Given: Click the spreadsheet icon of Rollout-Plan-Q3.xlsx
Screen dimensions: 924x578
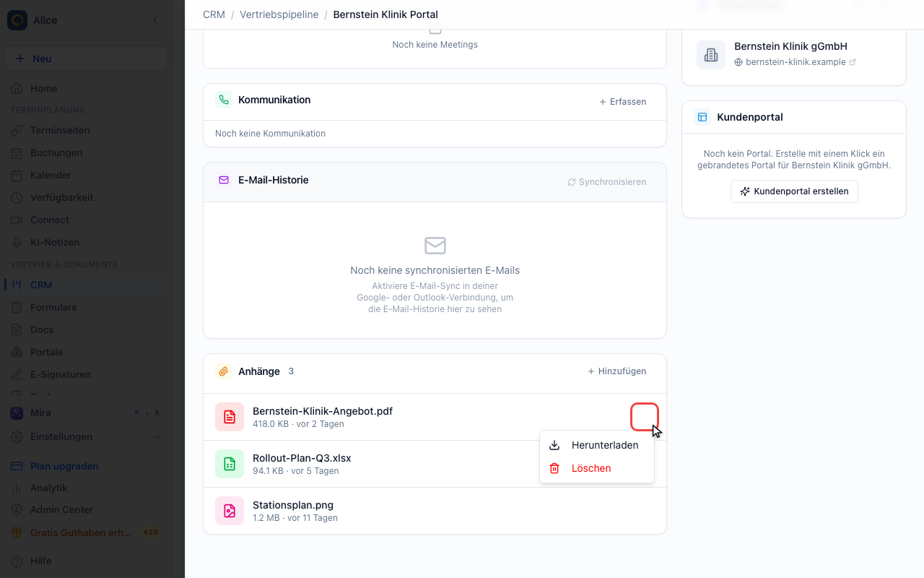Looking at the screenshot, I should coord(230,464).
